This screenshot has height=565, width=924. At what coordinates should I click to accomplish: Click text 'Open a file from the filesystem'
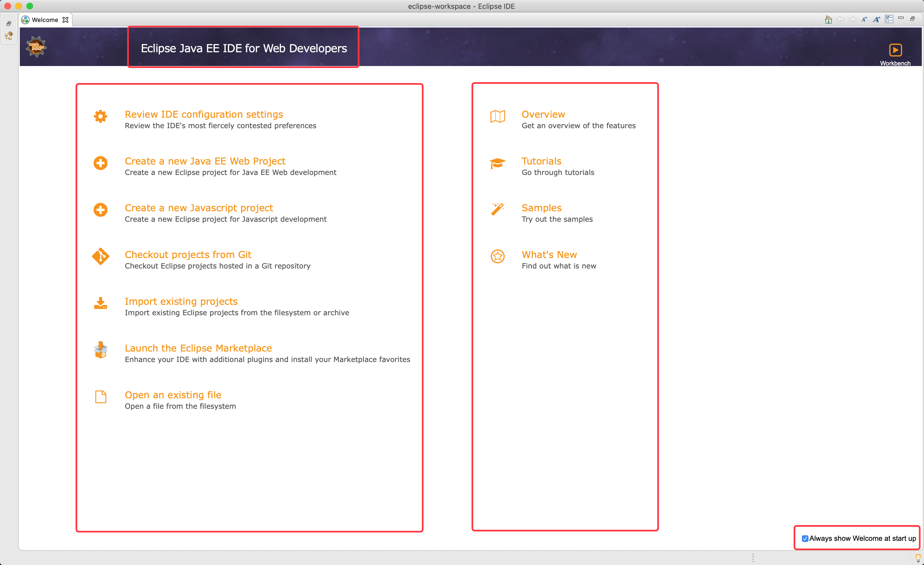(x=180, y=406)
